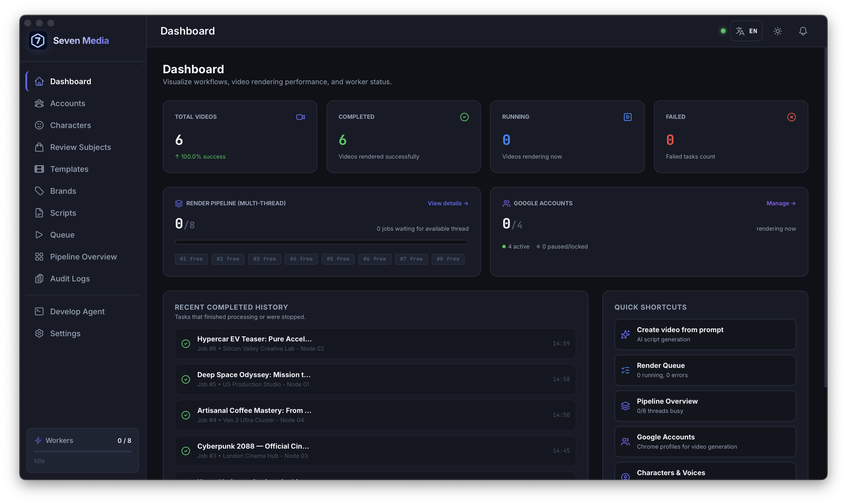
Task: Click View details in Render Pipeline
Action: tap(448, 204)
